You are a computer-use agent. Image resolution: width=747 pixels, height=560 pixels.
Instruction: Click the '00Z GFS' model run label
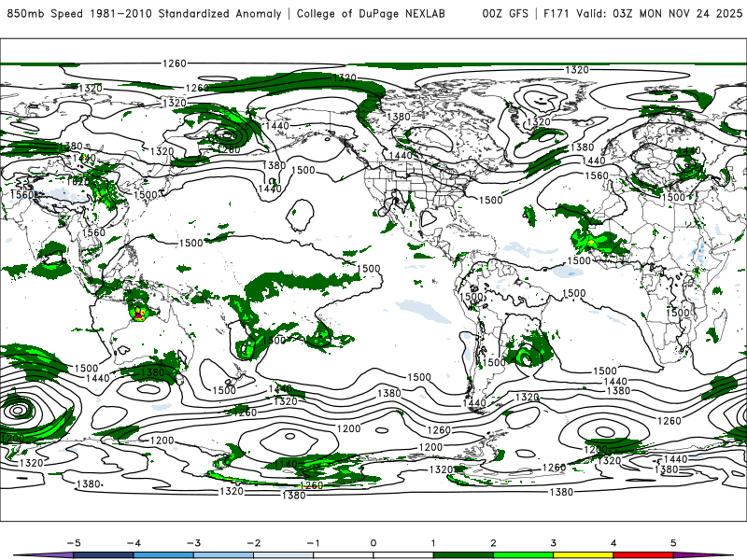(x=505, y=13)
